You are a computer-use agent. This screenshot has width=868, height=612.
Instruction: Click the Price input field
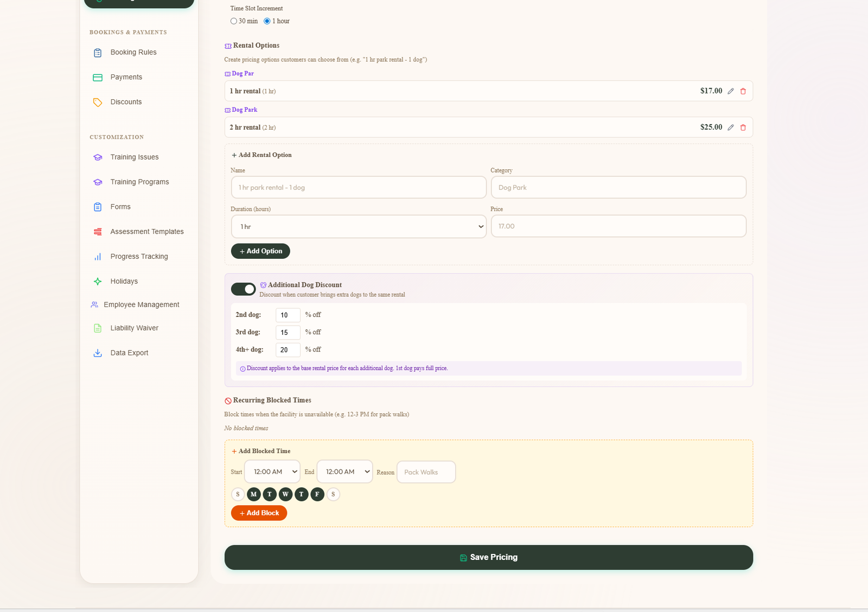coord(618,226)
